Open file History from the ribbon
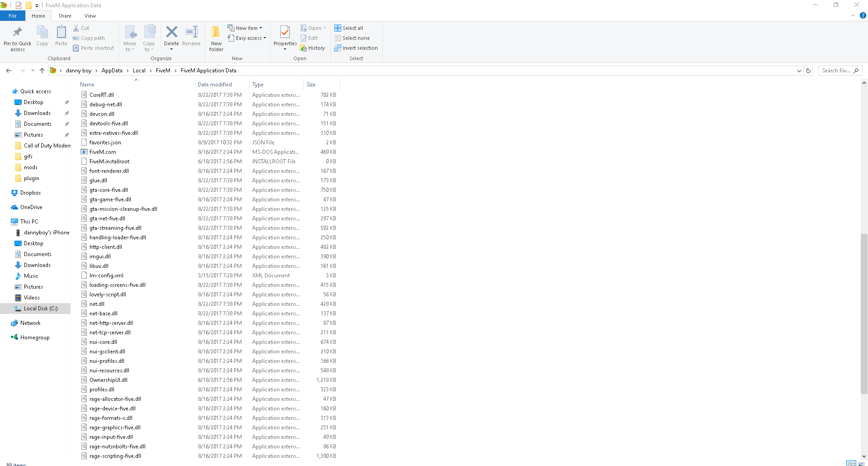Viewport: 868px width, 466px height. pos(312,48)
